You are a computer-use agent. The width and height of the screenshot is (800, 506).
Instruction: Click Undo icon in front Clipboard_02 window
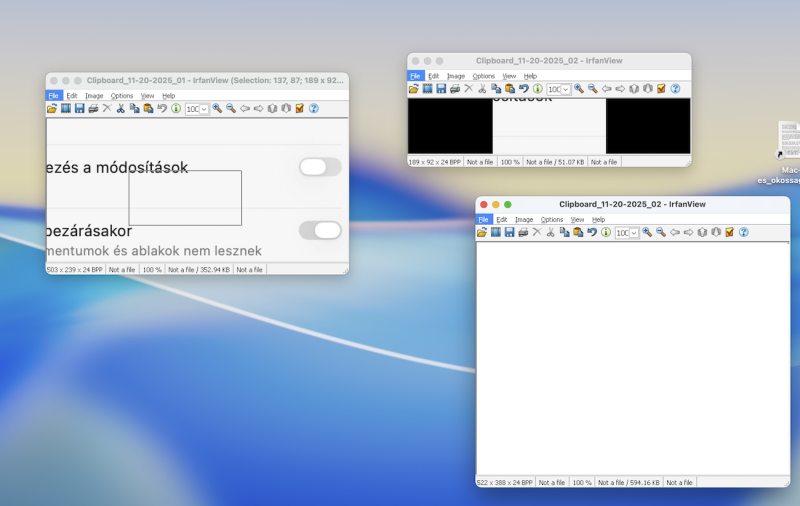coord(592,232)
